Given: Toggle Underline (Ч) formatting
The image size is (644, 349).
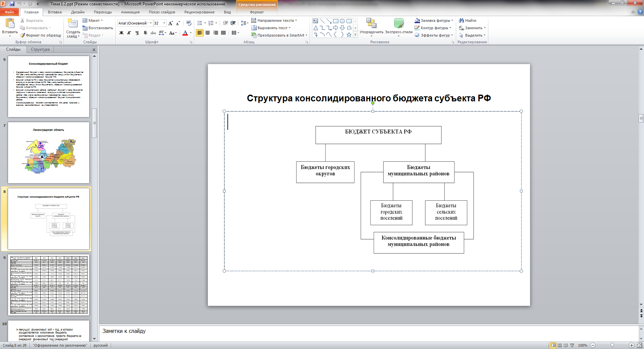Looking at the screenshot, I should [137, 33].
